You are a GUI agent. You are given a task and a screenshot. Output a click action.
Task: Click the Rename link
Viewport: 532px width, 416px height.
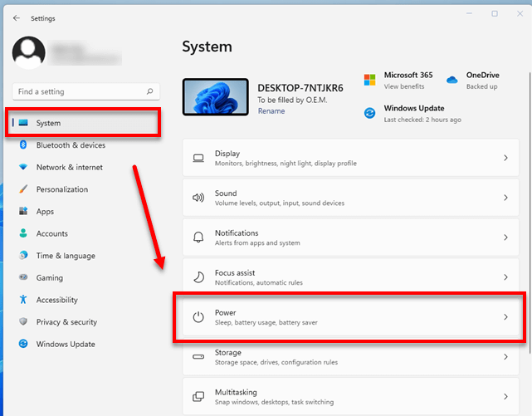point(271,111)
